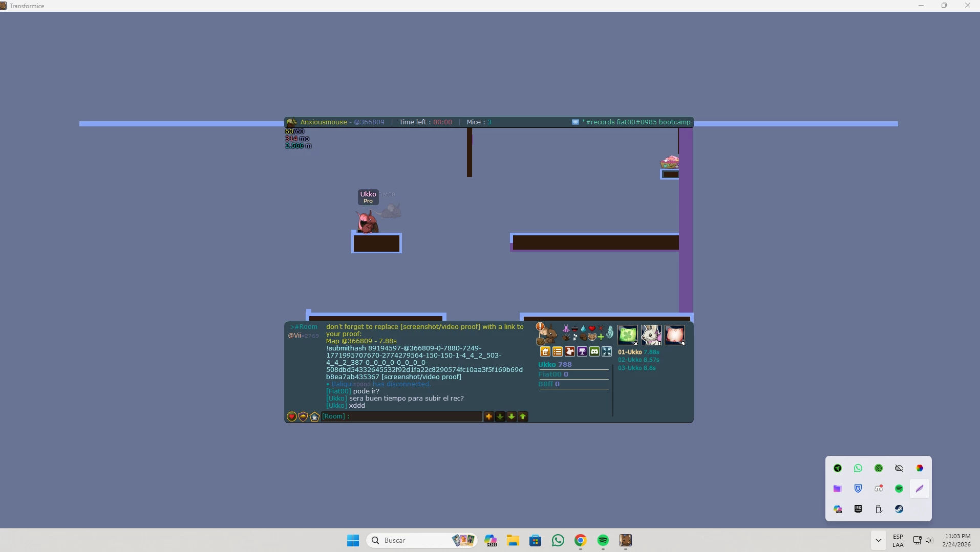Image resolution: width=980 pixels, height=552 pixels.
Task: Click the red heart button beside chat input
Action: pyautogui.click(x=292, y=416)
